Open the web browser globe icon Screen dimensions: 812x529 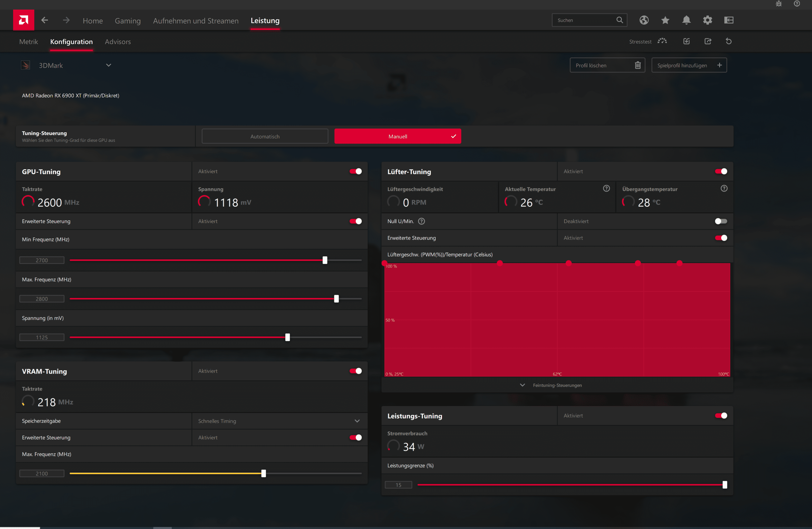644,20
